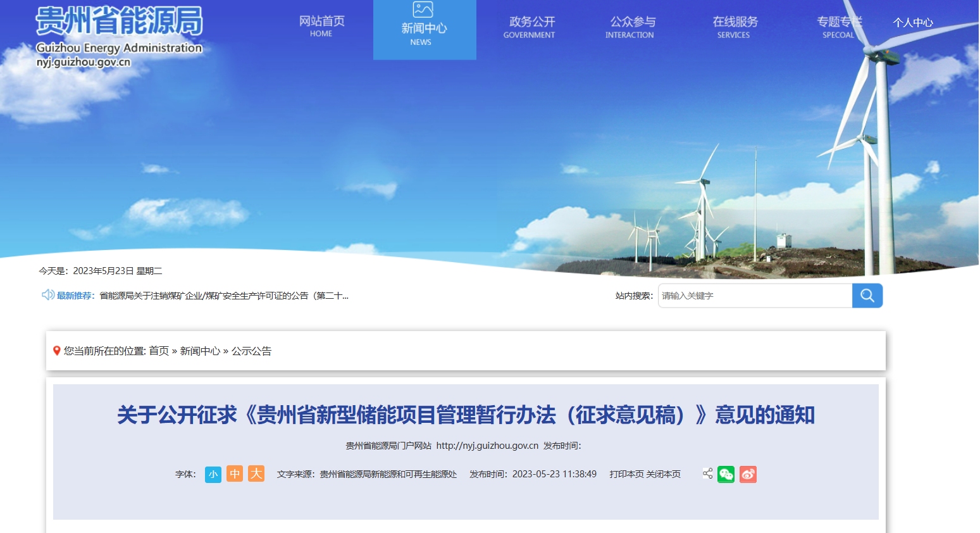Set font size to medium (中)
This screenshot has height=533, width=980.
click(x=235, y=473)
